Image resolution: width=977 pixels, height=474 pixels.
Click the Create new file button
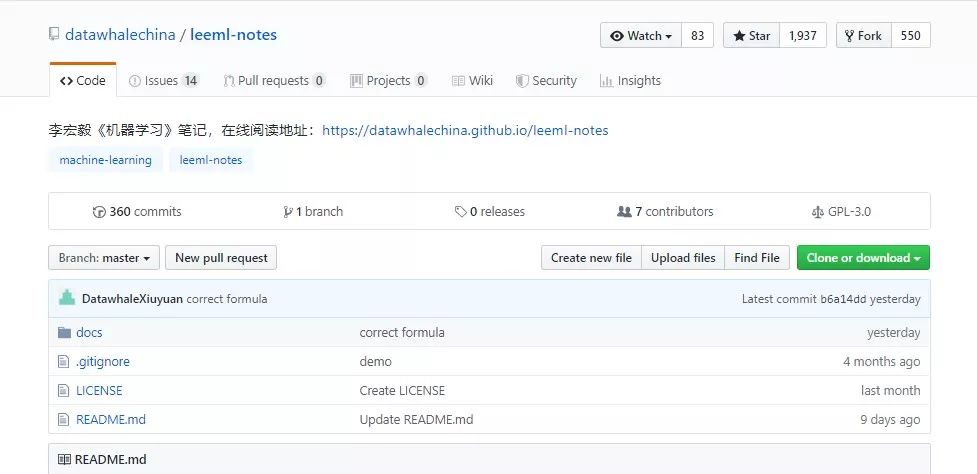click(591, 258)
